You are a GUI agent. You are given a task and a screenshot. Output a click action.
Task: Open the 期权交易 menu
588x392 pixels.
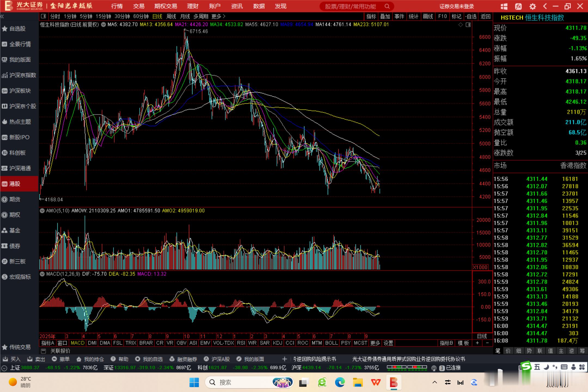pyautogui.click(x=166, y=6)
